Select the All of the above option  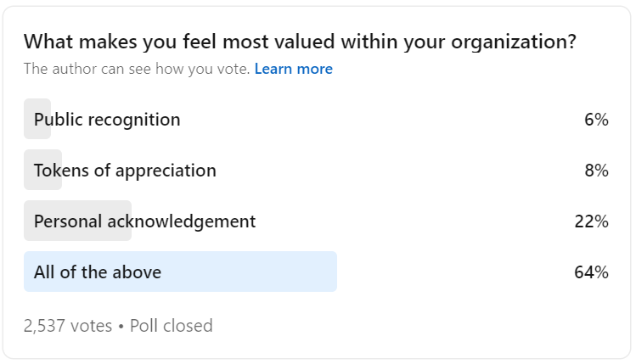[317, 272]
